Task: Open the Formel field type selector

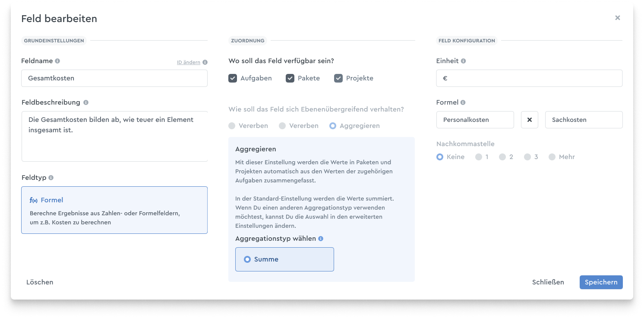Action: pyautogui.click(x=114, y=210)
